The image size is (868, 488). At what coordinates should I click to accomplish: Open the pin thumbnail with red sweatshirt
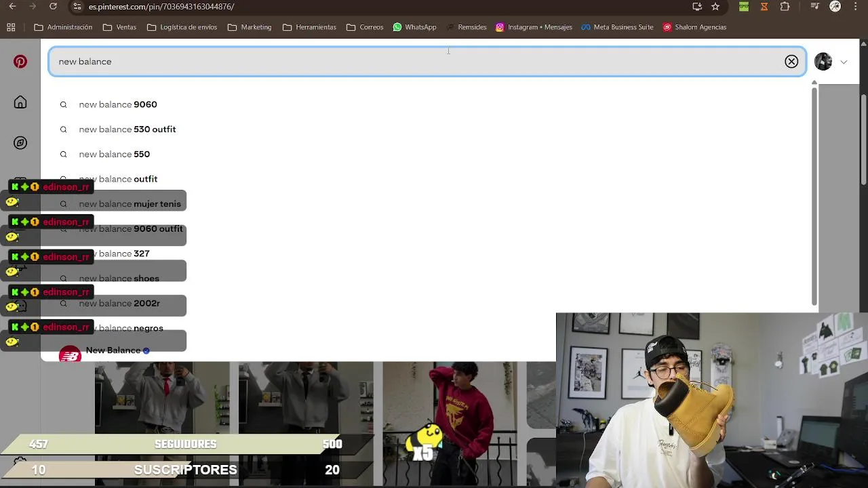click(450, 424)
